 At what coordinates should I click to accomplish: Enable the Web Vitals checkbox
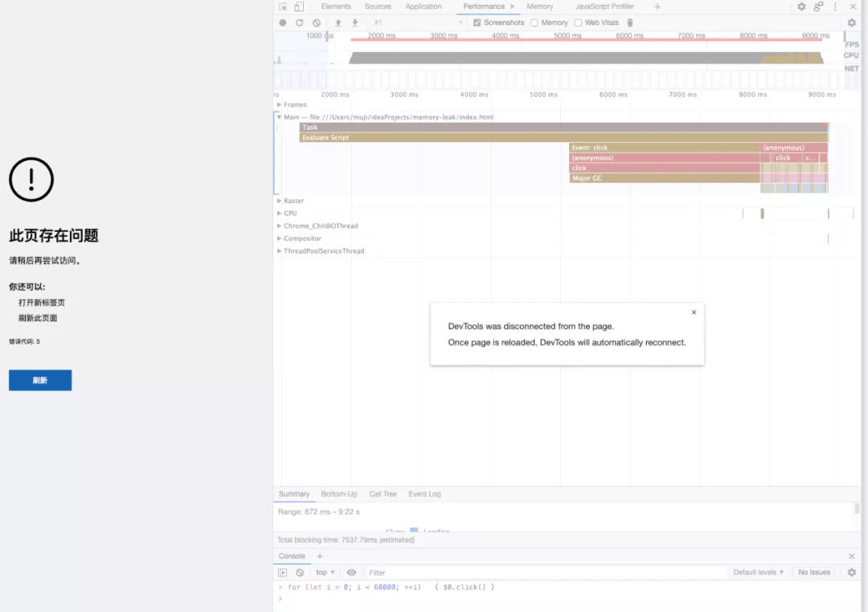coord(578,22)
